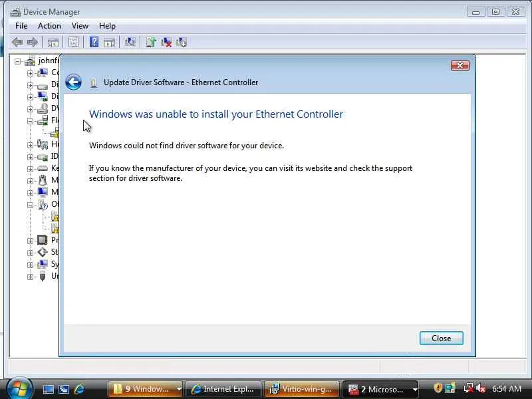Viewport: 532px width, 399px height.
Task: Open the Action menu
Action: tap(49, 26)
